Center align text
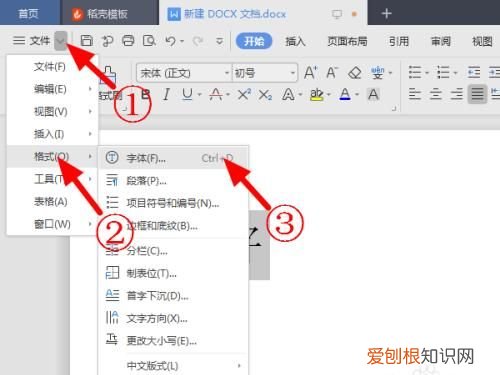The image size is (500, 375). [436, 94]
